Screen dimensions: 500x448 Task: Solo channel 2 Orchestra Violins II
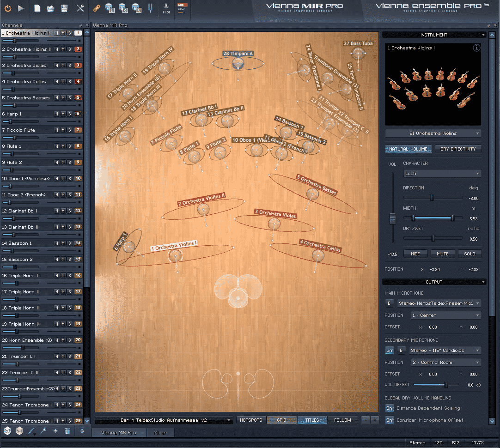pyautogui.click(x=70, y=49)
